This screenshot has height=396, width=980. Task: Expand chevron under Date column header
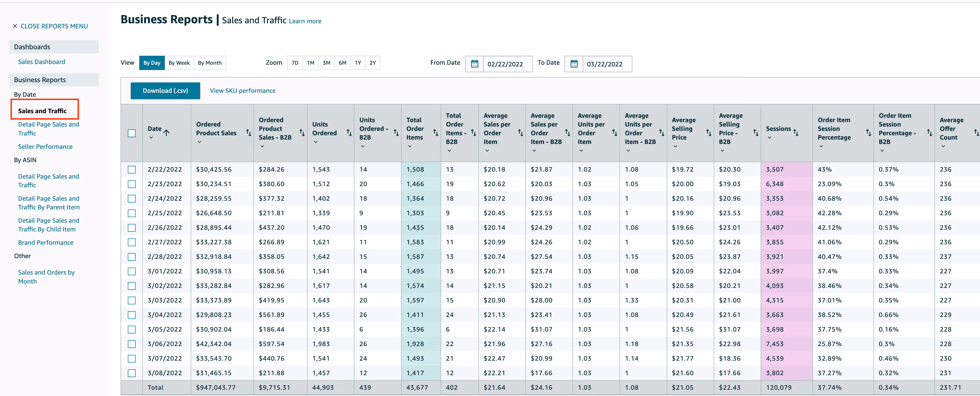click(x=151, y=138)
